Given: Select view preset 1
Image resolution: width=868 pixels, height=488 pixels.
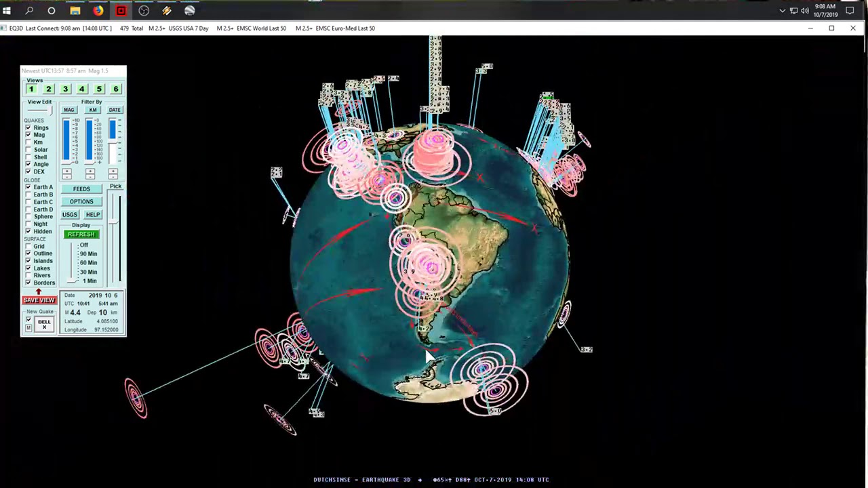Looking at the screenshot, I should (x=31, y=89).
